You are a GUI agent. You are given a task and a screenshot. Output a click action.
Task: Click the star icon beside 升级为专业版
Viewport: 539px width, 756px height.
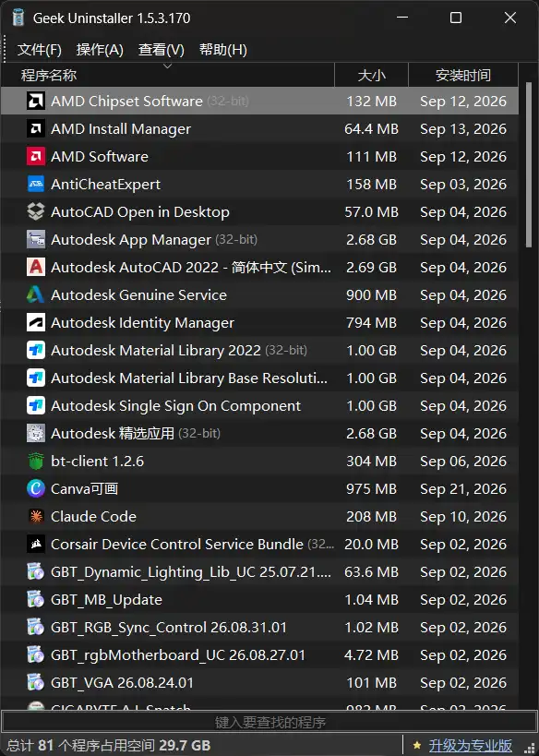coord(417,746)
